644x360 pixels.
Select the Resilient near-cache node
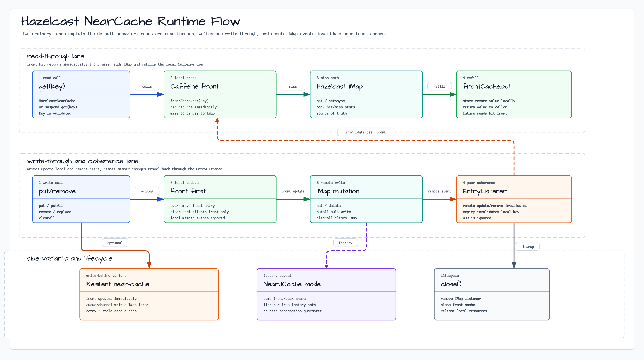(149, 294)
